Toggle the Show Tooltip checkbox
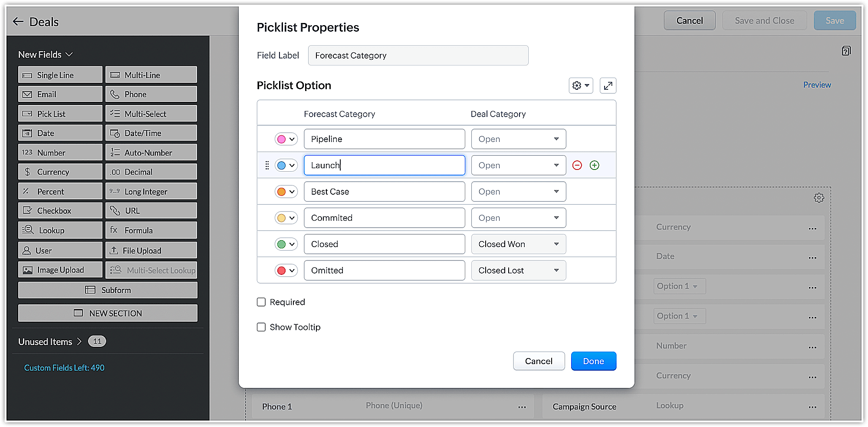 [x=261, y=327]
